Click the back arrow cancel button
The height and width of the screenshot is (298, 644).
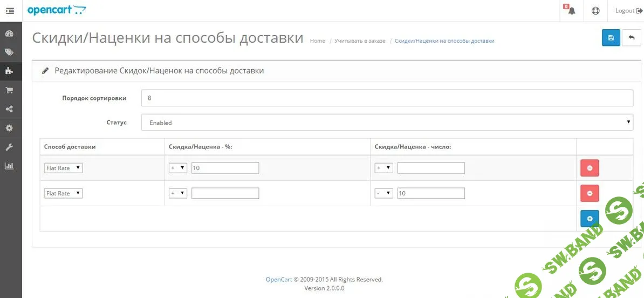point(631,38)
